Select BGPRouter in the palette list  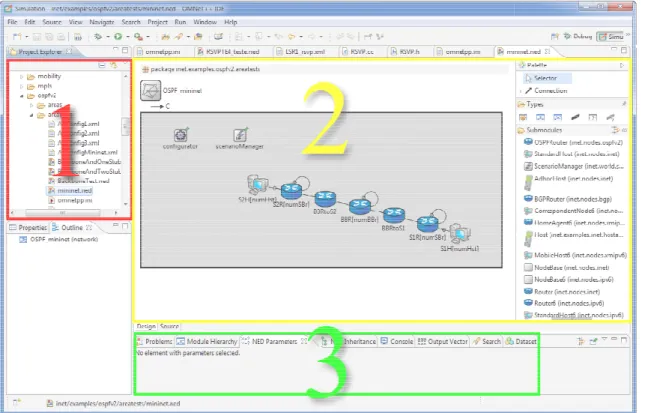click(x=568, y=199)
